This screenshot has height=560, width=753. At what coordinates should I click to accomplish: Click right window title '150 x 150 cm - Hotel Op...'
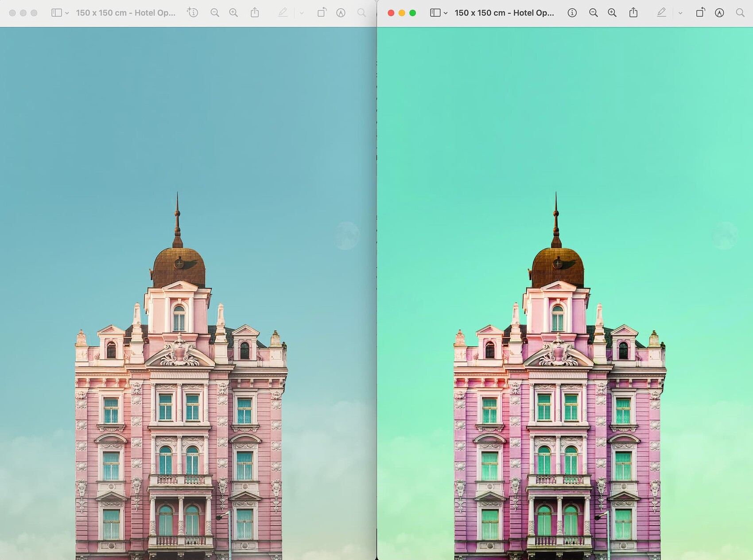504,13
